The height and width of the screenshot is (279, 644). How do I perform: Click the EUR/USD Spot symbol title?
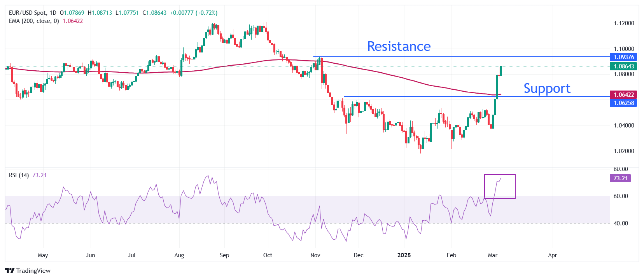click(x=27, y=13)
